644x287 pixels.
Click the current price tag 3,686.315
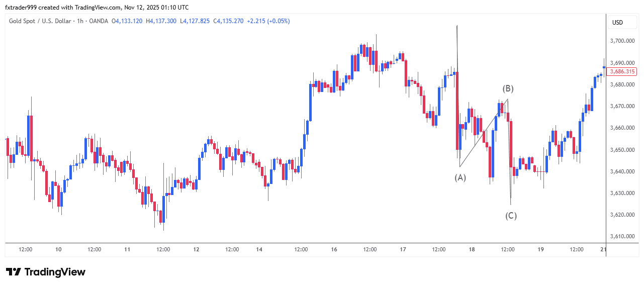point(623,72)
